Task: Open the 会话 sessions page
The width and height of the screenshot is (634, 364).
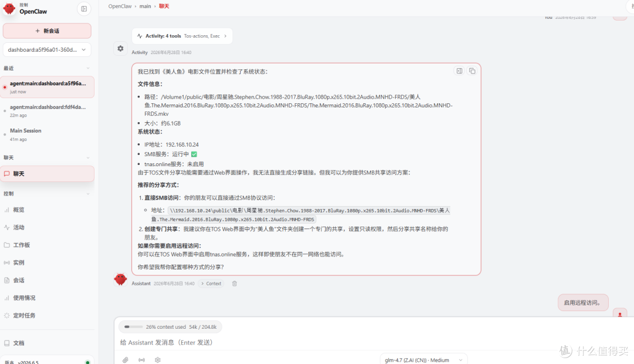Action: (x=48, y=280)
